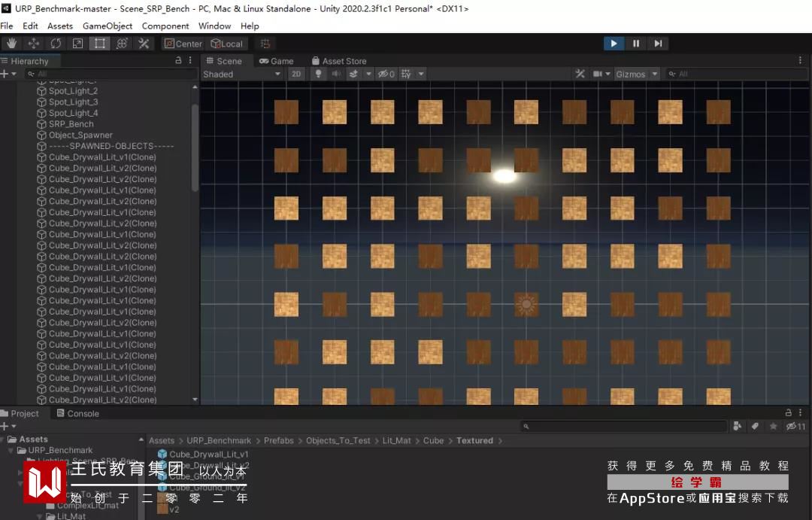Toggle pivot Center button
This screenshot has height=520, width=812.
coord(183,44)
